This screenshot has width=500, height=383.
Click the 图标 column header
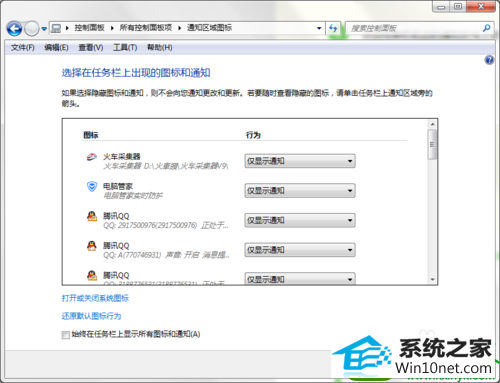tap(91, 135)
